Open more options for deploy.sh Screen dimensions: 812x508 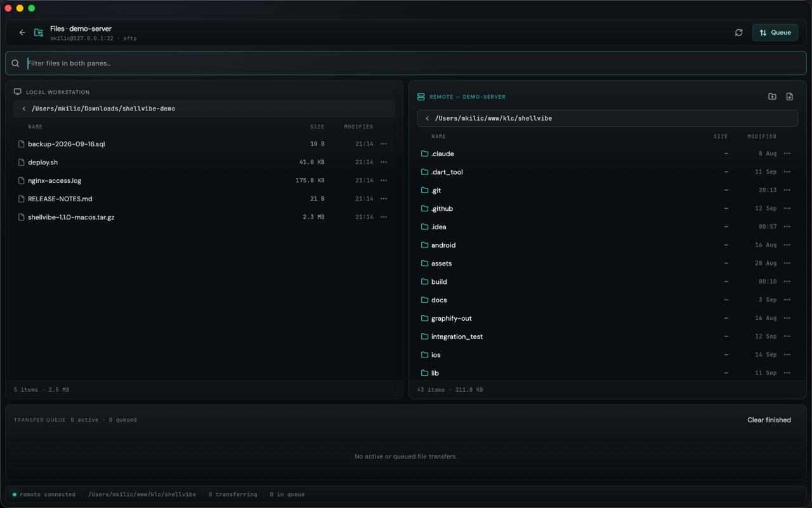pos(384,163)
